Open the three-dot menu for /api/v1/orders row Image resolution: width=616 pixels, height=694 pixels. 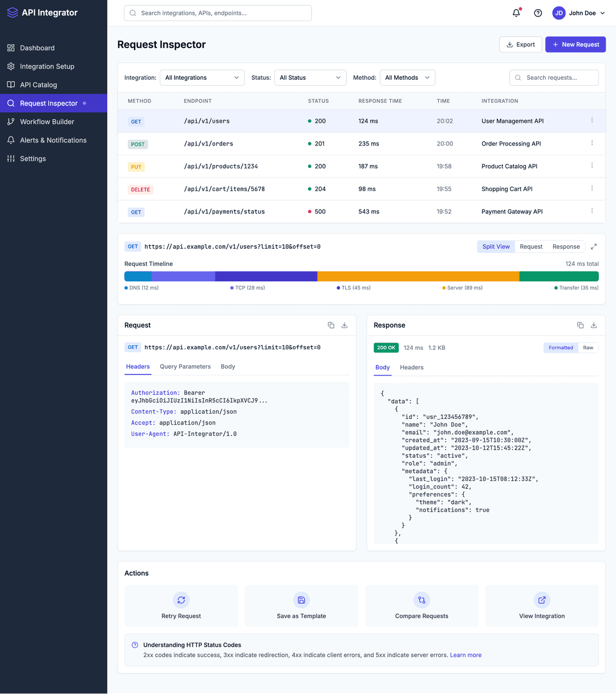pos(591,143)
